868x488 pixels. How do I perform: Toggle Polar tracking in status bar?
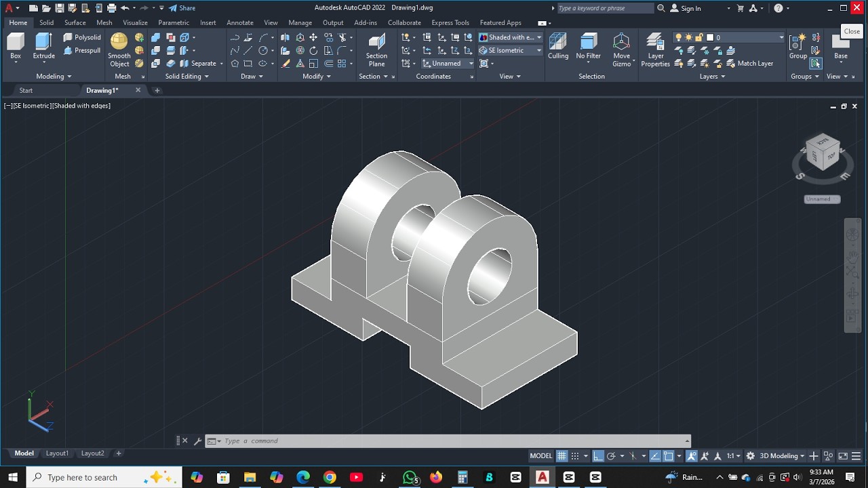[x=611, y=455]
